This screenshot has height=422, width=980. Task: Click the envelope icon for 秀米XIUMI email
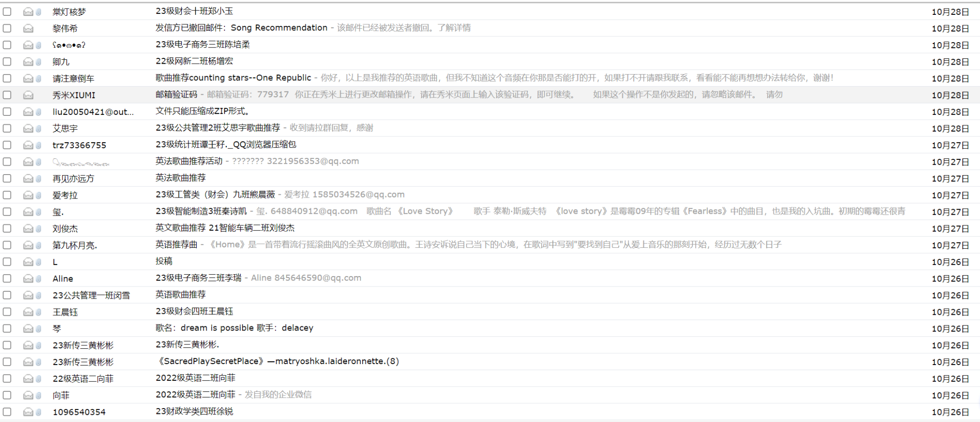(28, 95)
